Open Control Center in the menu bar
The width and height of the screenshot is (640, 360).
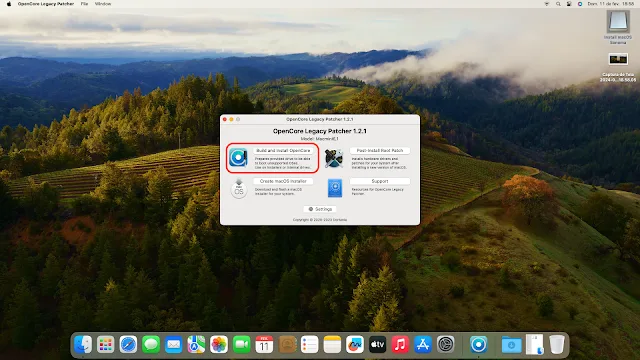point(569,4)
